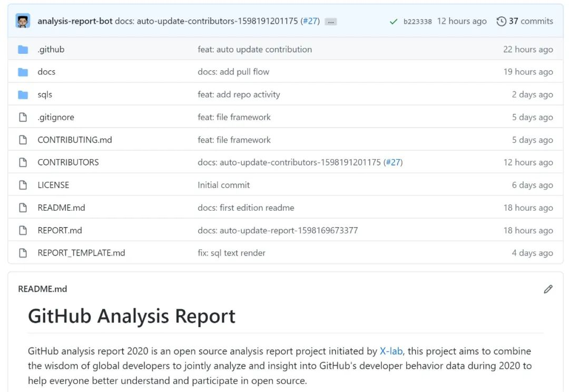Click the '19 hours ago' timestamp for docs
This screenshot has width=569, height=392.
528,72
